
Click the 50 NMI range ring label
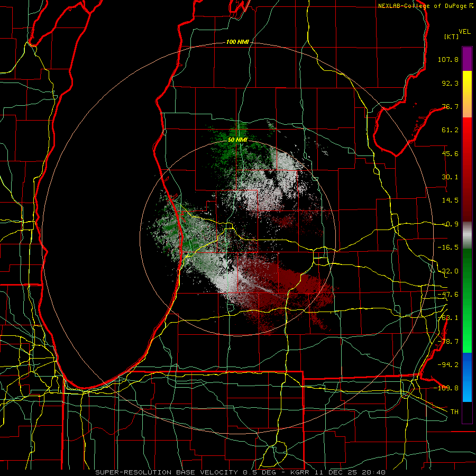point(237,140)
